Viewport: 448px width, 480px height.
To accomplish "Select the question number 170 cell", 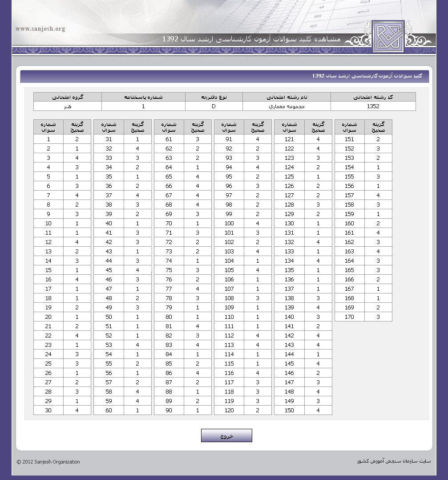I will pos(349,317).
